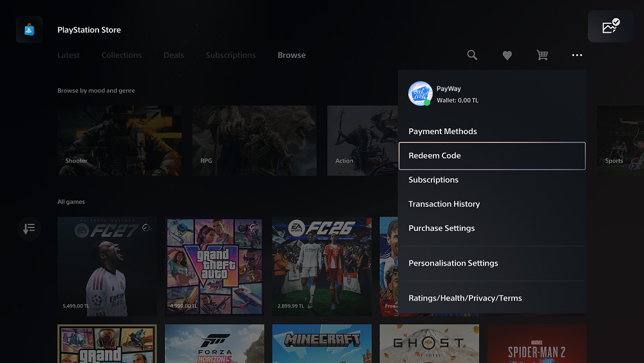The height and width of the screenshot is (363, 644).
Task: Click the screenshot captured notification icon
Action: click(x=611, y=26)
